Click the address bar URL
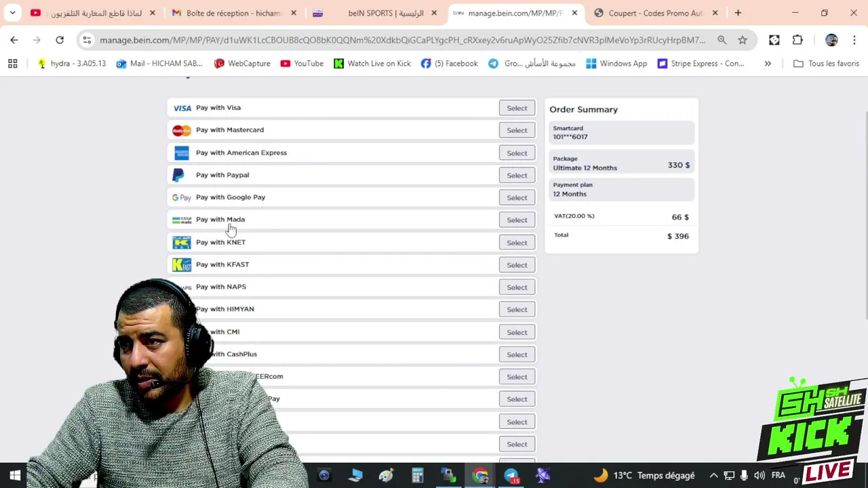This screenshot has width=868, height=488. (402, 40)
